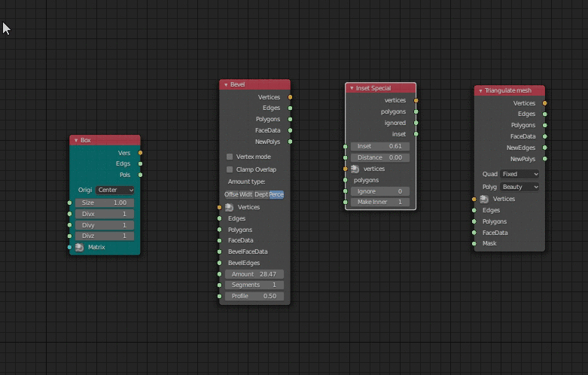
Task: Click the Bevel Profile field showing 0.50
Action: (254, 296)
